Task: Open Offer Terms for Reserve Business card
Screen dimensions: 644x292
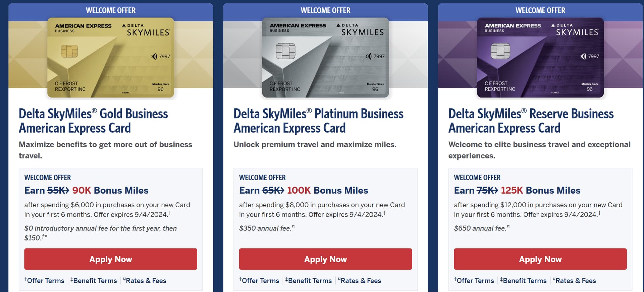Action: pos(475,281)
